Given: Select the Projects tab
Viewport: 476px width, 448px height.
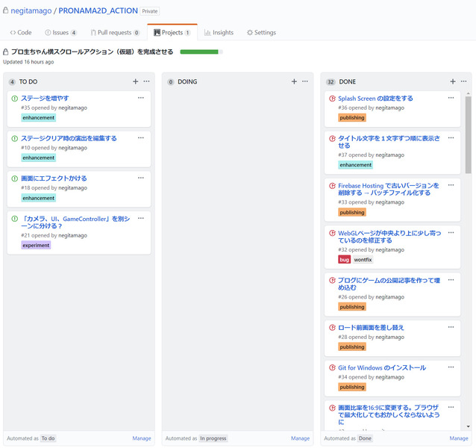Looking at the screenshot, I should [x=172, y=33].
